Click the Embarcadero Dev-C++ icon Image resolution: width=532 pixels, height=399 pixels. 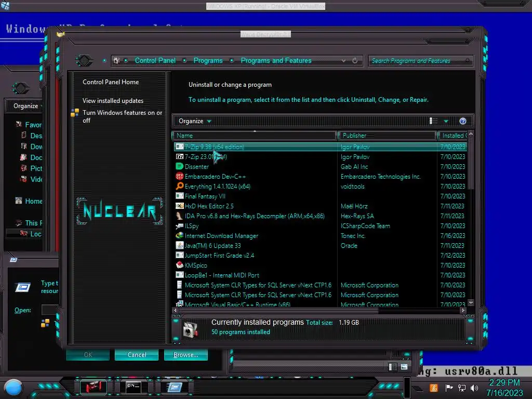click(x=179, y=176)
